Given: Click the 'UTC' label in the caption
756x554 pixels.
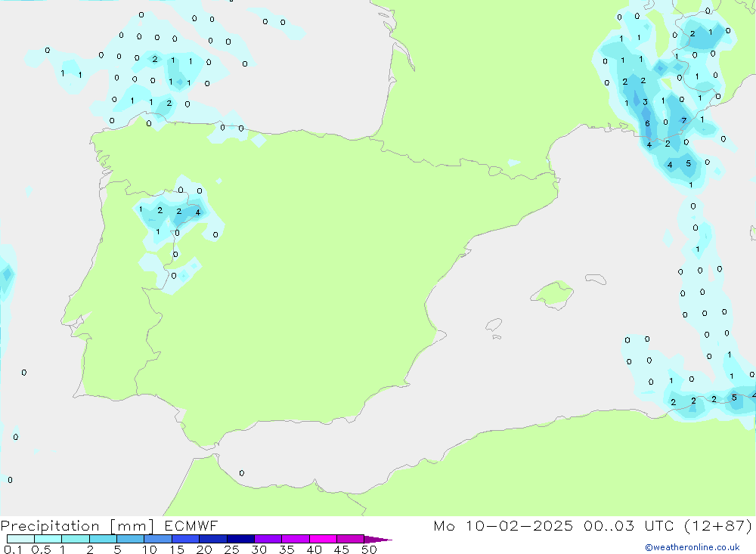Looking at the screenshot, I should [x=659, y=525].
